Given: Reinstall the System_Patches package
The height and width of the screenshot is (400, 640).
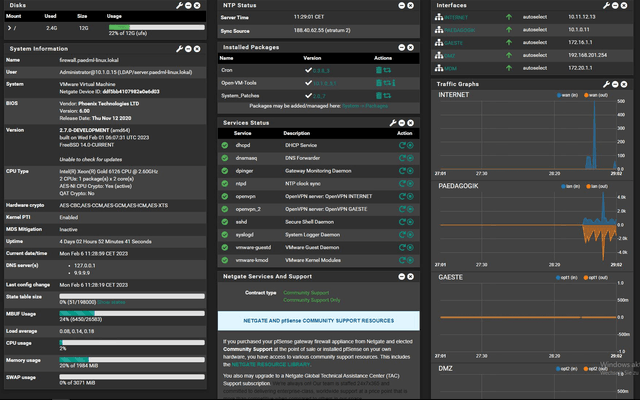Looking at the screenshot, I should click(387, 96).
